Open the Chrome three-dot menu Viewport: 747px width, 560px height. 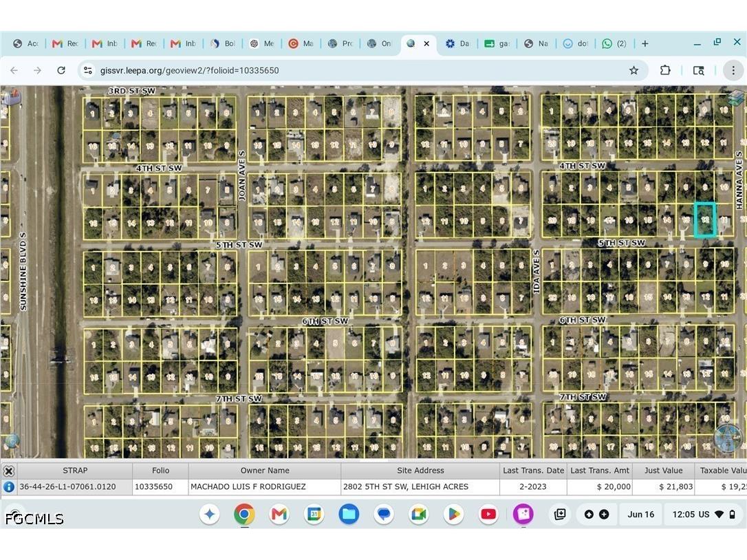click(733, 71)
